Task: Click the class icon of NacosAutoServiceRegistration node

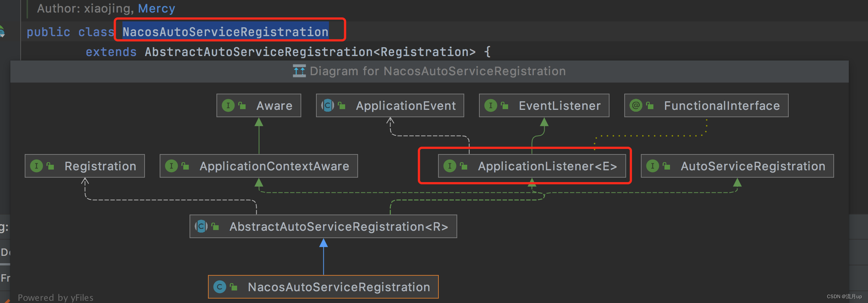Action: tap(220, 287)
